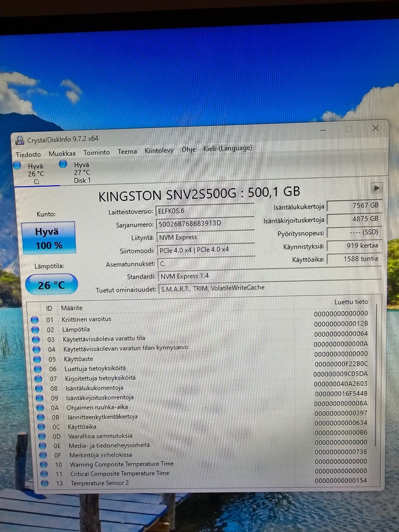Click the Laitteistoversio field ELFK0S.6

click(x=205, y=211)
